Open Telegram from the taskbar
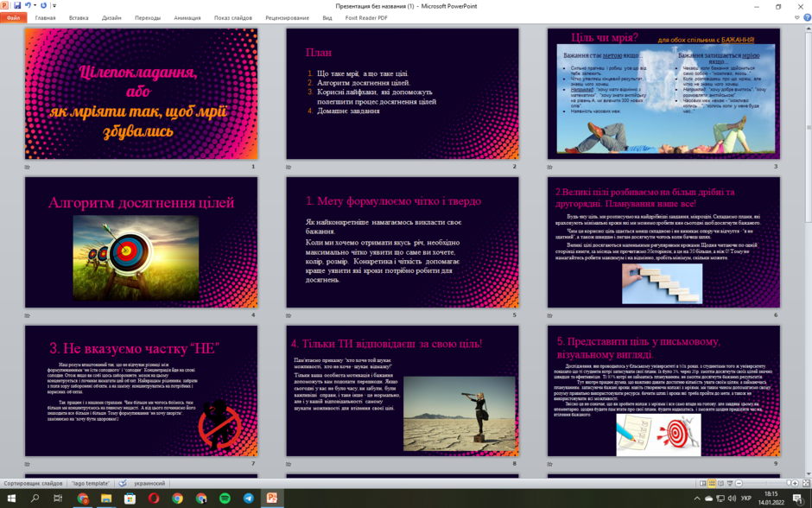Viewport: 812px width, 508px height. pos(249,498)
